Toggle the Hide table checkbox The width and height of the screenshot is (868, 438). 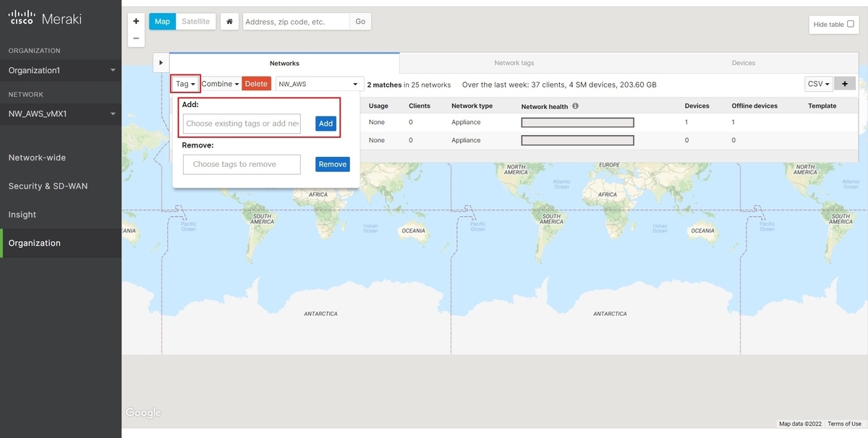click(x=851, y=24)
